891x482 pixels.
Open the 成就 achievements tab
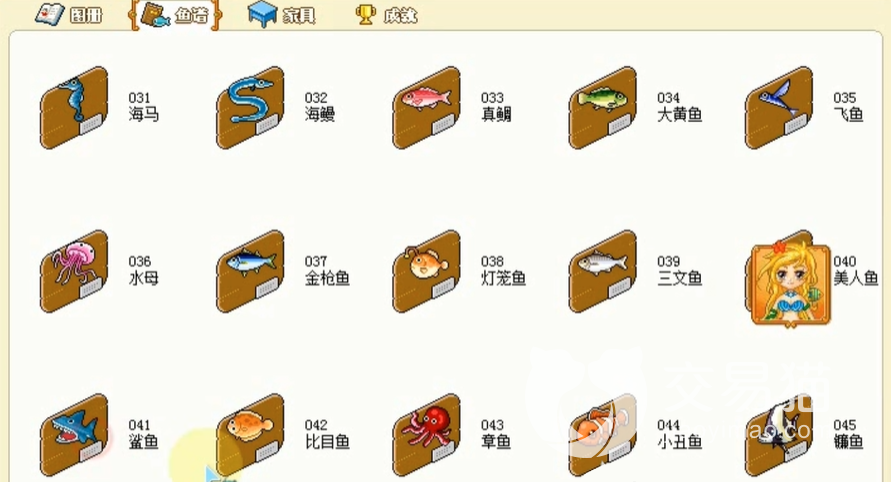pyautogui.click(x=386, y=14)
